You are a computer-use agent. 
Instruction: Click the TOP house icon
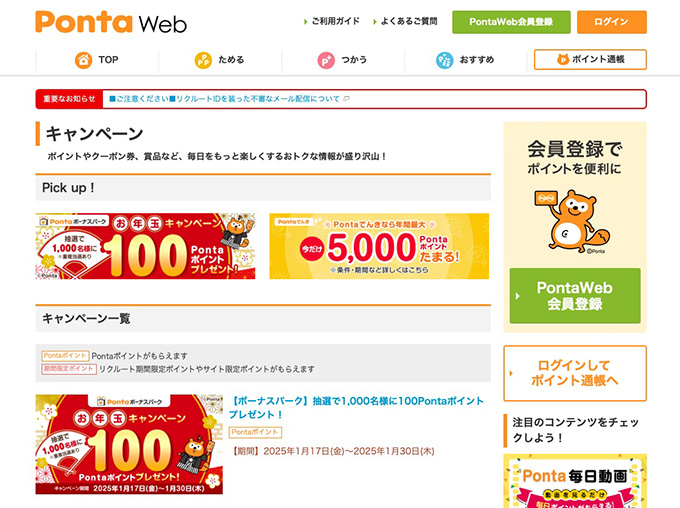(x=83, y=60)
